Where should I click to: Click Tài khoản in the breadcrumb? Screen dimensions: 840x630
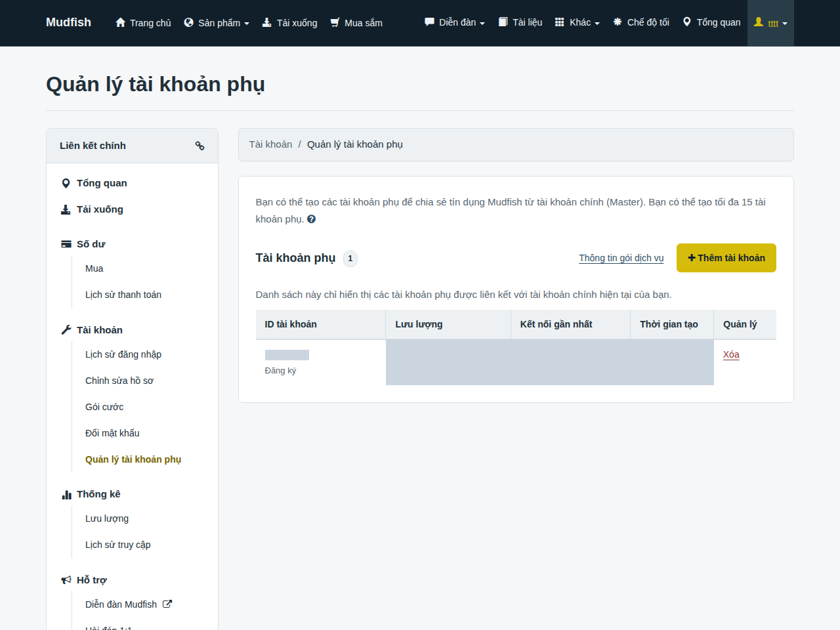pos(270,144)
